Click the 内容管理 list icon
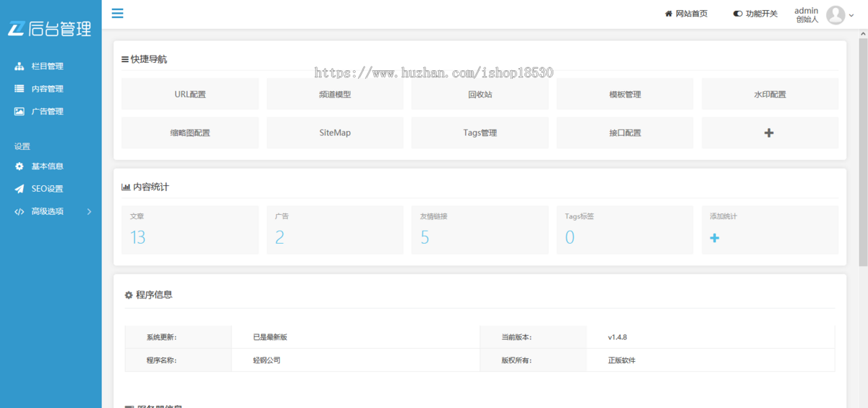 coord(20,89)
